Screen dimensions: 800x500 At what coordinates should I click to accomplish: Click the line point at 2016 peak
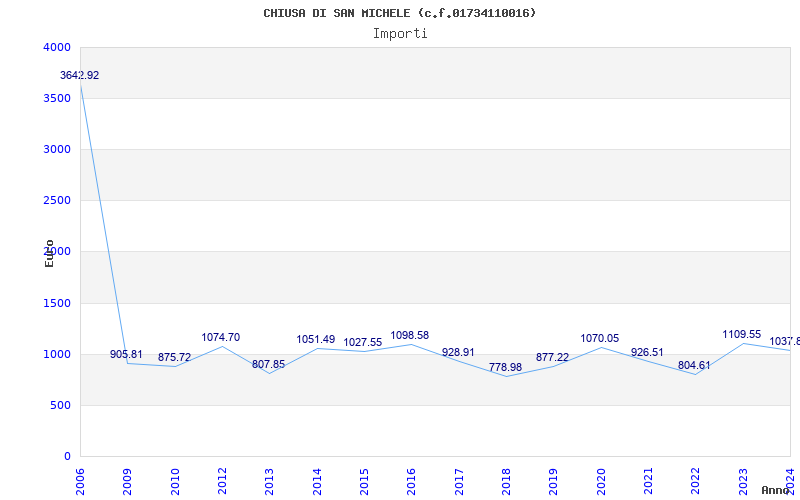(x=412, y=344)
